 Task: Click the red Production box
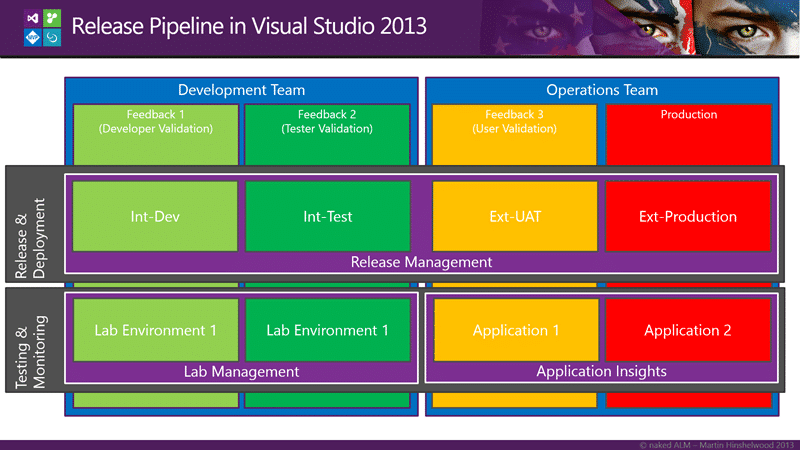689,135
